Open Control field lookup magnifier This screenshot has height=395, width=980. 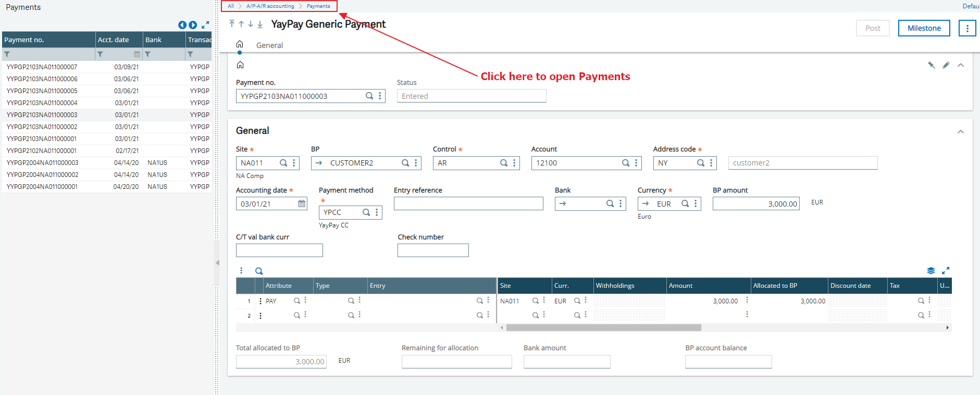[504, 163]
